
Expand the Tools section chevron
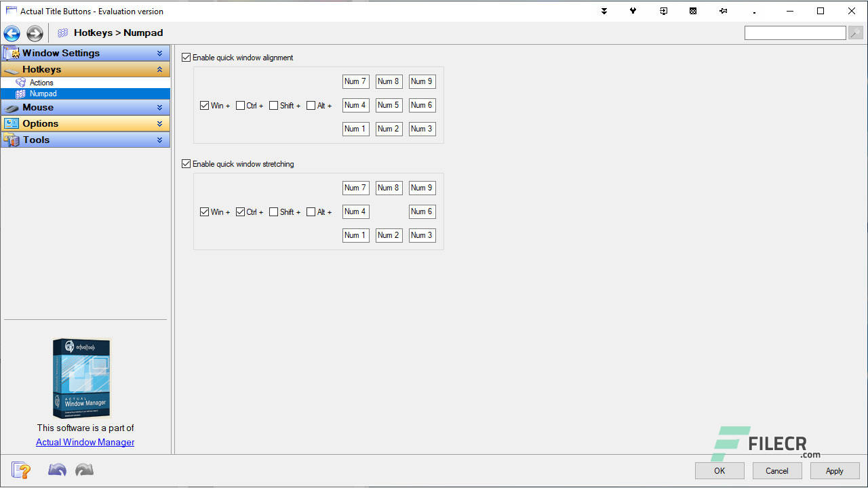[x=159, y=140]
